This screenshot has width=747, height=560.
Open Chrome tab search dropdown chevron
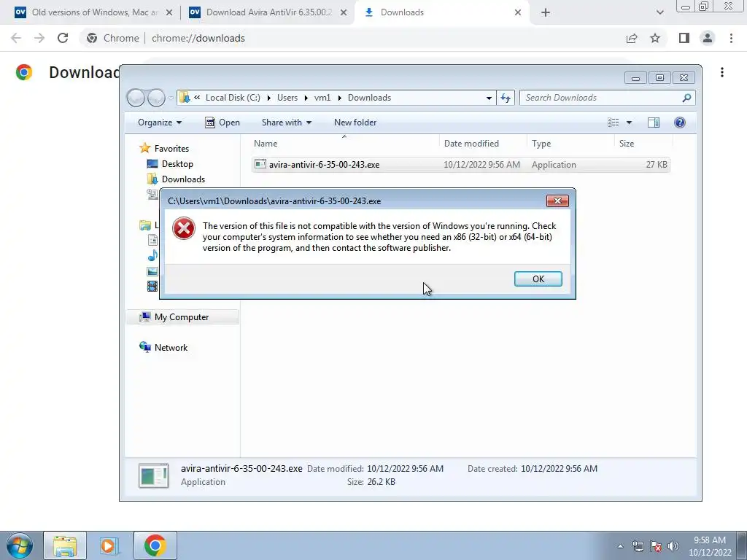659,13
